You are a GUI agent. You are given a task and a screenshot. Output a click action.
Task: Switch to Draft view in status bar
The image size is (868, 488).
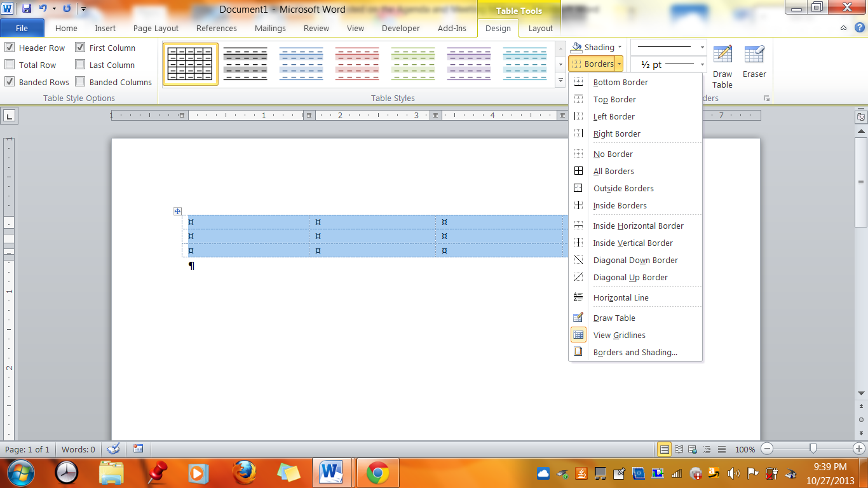pos(721,449)
